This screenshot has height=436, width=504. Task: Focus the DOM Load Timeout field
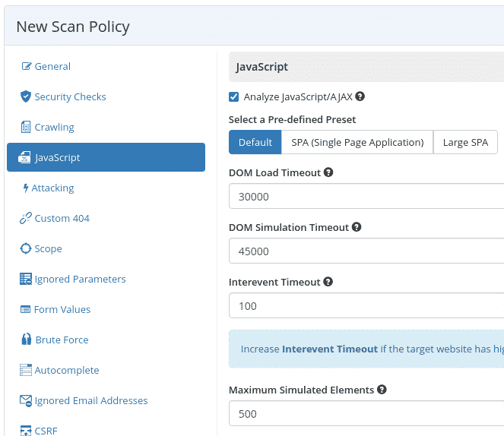(x=366, y=197)
